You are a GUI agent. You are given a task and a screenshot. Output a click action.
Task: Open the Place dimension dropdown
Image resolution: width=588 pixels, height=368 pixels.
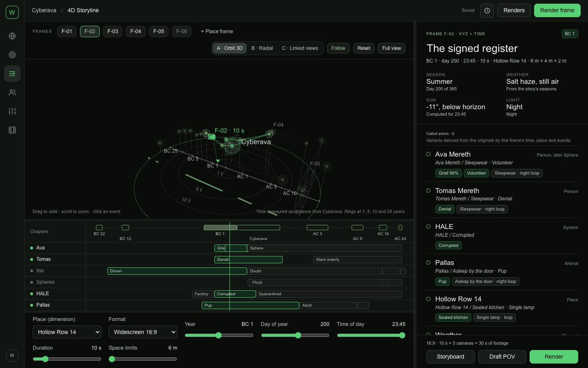point(67,332)
